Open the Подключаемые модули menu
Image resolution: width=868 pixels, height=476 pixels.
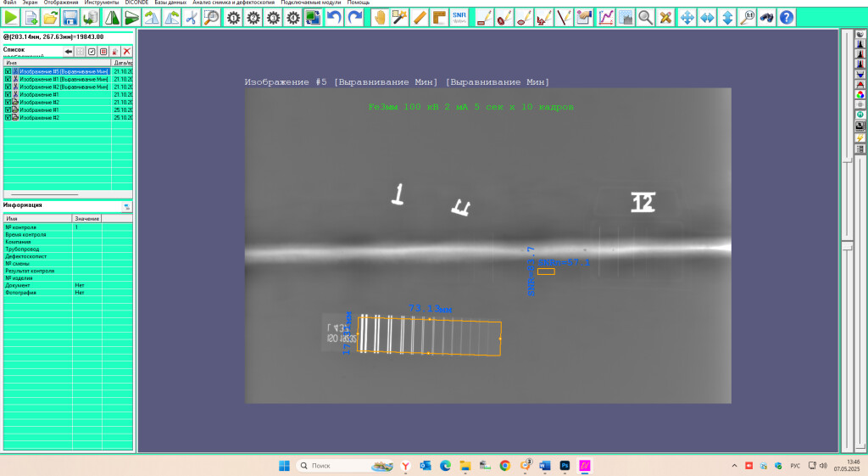pos(306,3)
